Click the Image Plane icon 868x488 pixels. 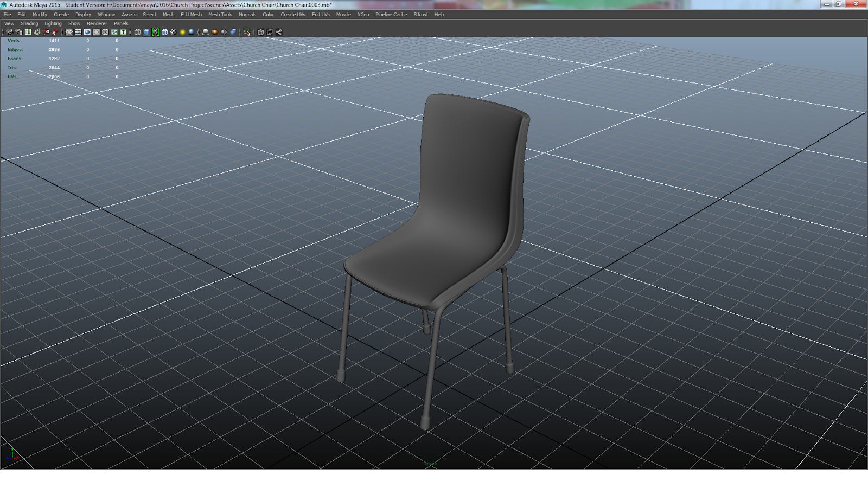pos(37,32)
